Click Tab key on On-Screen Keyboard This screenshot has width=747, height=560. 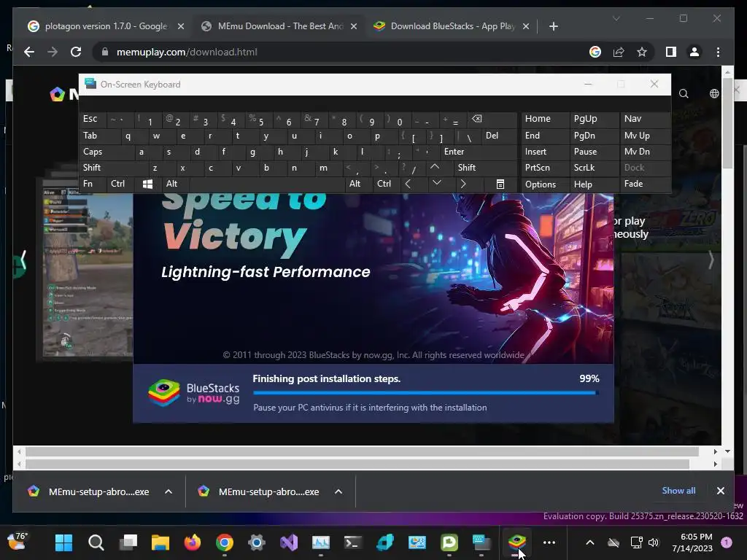[99, 136]
